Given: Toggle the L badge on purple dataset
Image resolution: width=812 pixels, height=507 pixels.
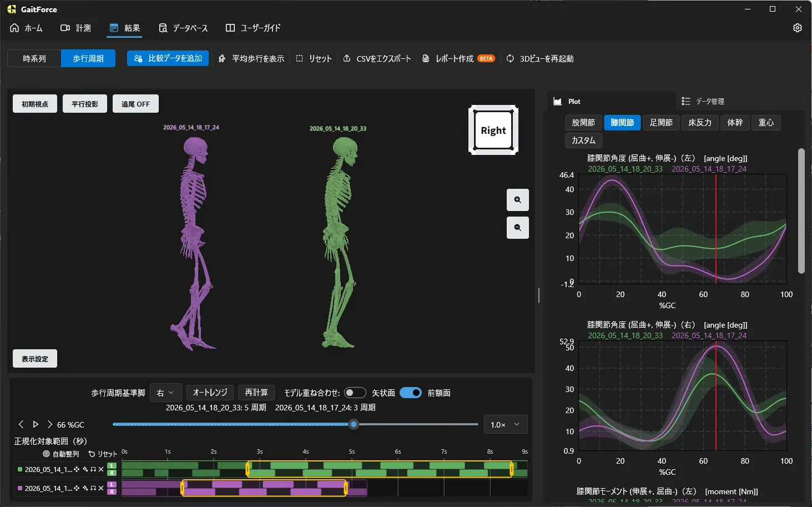Looking at the screenshot, I should 112,485.
